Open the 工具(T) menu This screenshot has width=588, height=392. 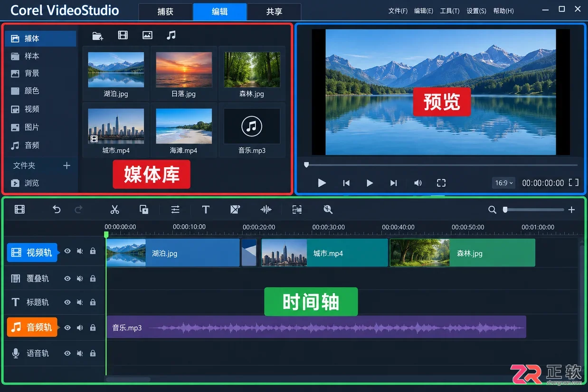click(x=450, y=10)
